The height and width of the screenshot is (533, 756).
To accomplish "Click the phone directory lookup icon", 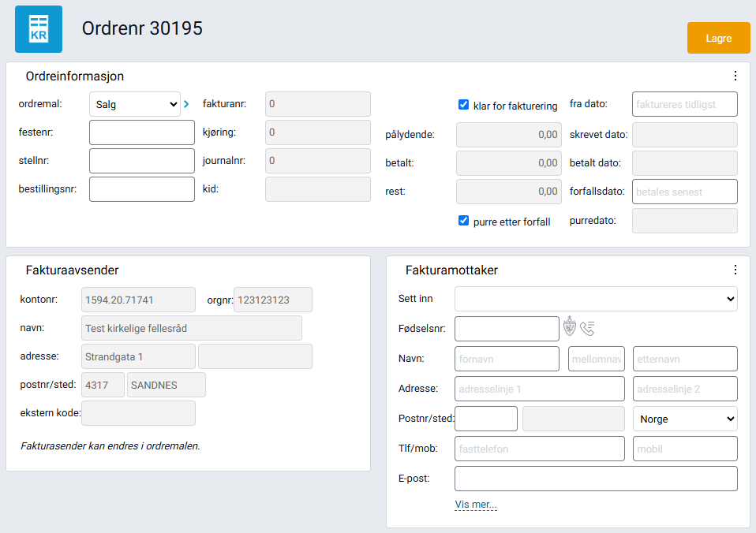I will [587, 328].
